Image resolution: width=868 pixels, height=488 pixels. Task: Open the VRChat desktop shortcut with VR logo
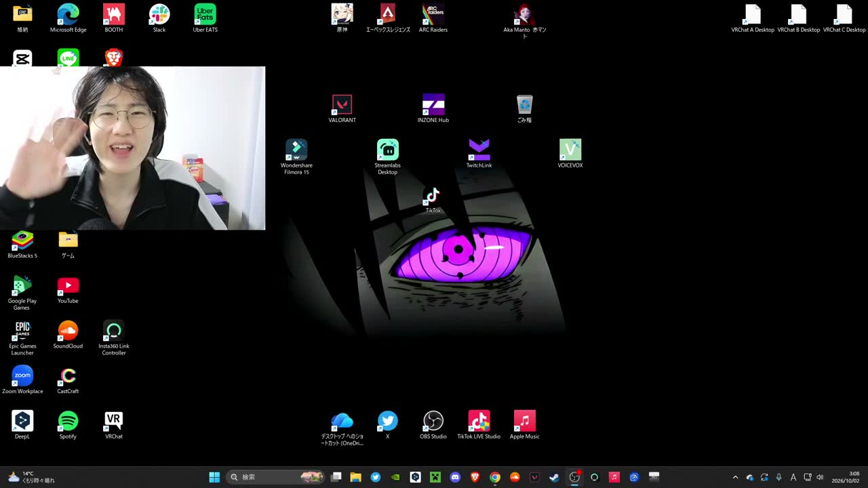click(x=114, y=424)
